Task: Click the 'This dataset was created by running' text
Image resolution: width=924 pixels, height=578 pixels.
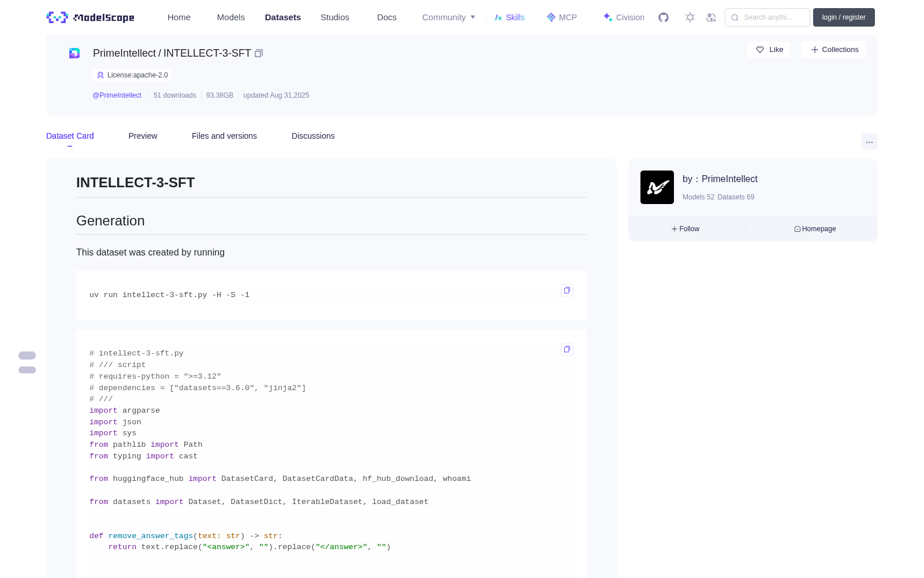Action: [x=150, y=253]
